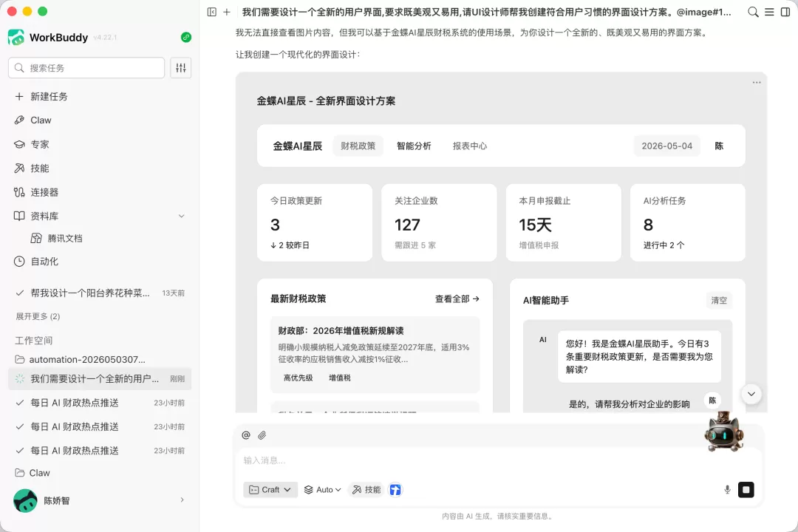Click the microphone voice input icon
798x532 pixels.
(727, 490)
